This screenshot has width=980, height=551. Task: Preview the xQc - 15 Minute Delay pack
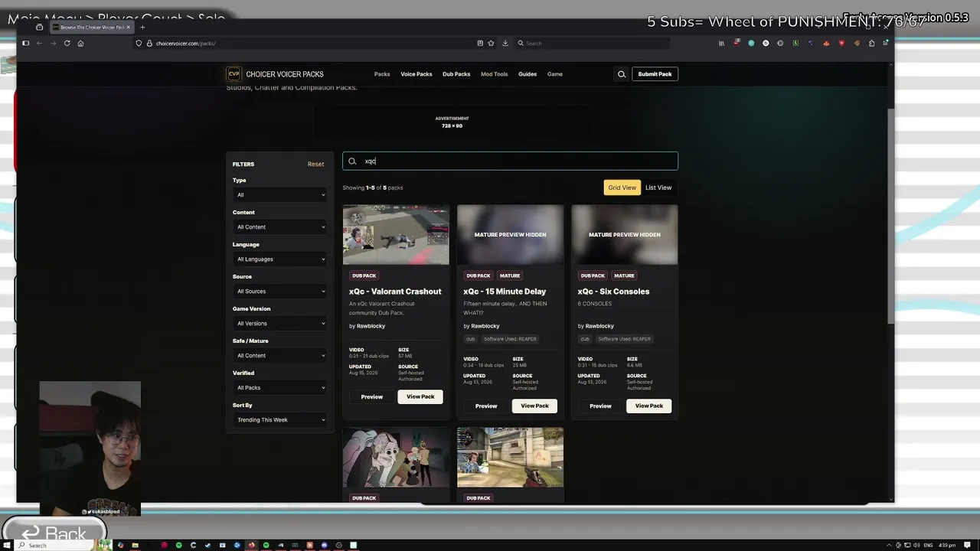[x=486, y=406]
